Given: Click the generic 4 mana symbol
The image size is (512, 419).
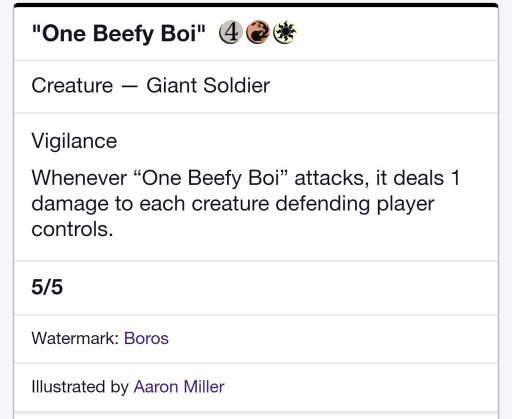Looking at the screenshot, I should coord(230,33).
